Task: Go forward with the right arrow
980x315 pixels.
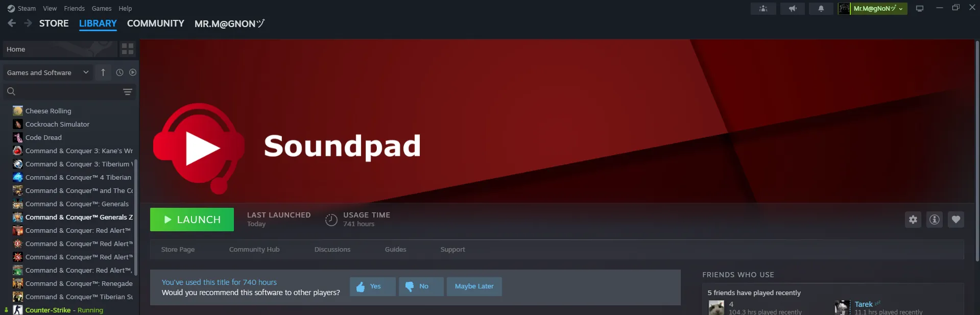Action: [x=28, y=23]
